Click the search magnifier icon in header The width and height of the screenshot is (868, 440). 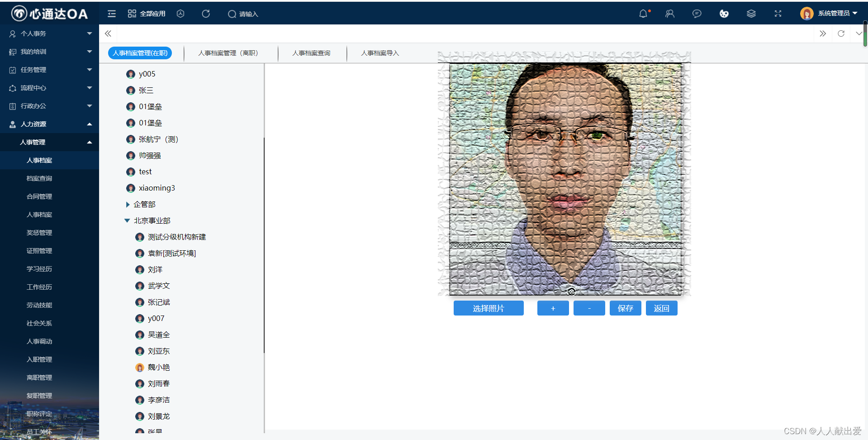[232, 14]
